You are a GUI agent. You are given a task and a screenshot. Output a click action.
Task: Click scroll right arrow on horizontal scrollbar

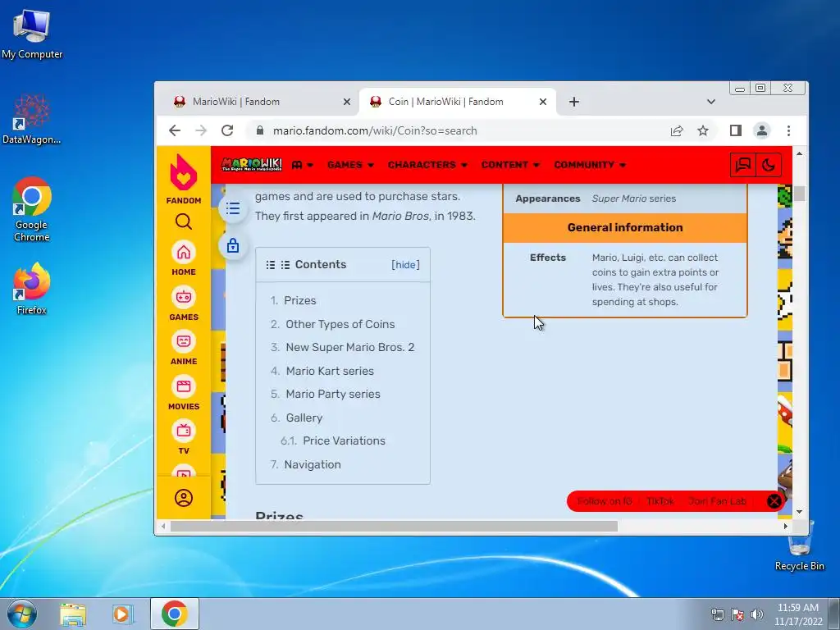785,527
